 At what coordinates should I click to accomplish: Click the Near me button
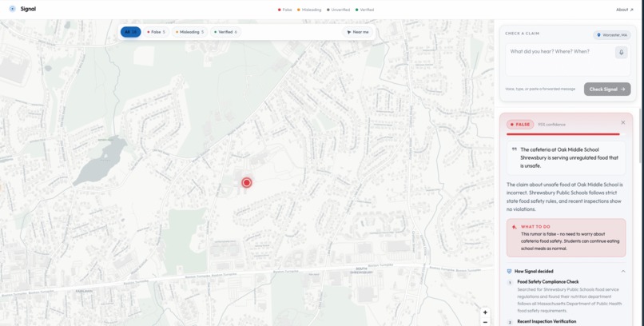(358, 32)
